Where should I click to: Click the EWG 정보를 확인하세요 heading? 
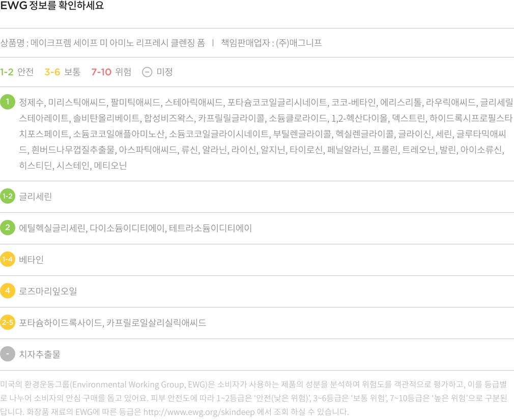[x=52, y=6]
